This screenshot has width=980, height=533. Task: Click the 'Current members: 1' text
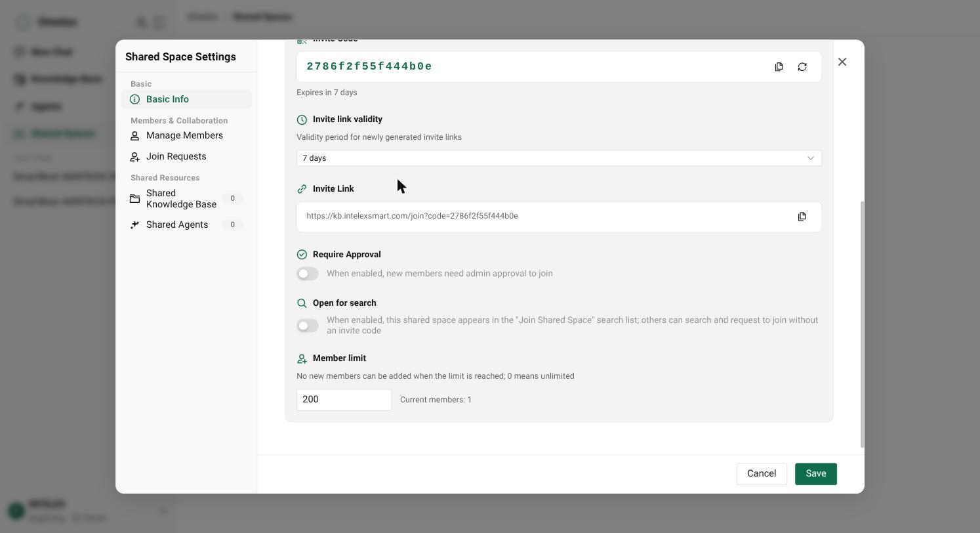pyautogui.click(x=436, y=400)
